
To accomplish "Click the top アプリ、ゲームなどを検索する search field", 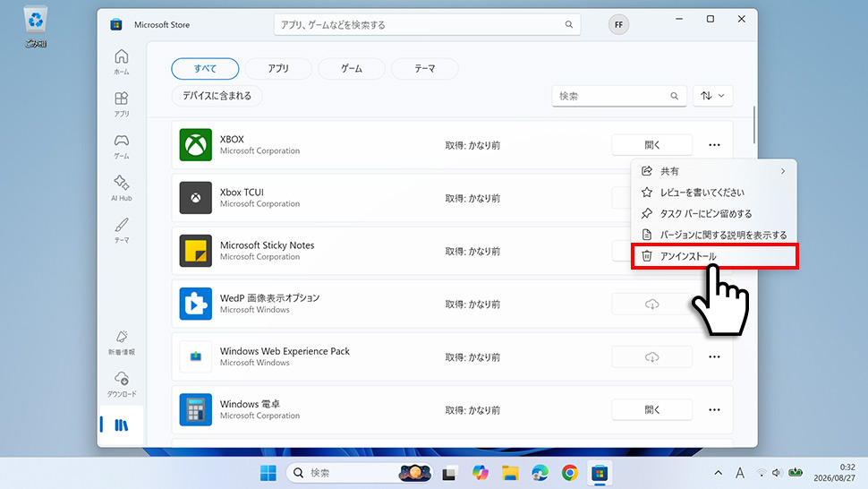I will [x=427, y=24].
